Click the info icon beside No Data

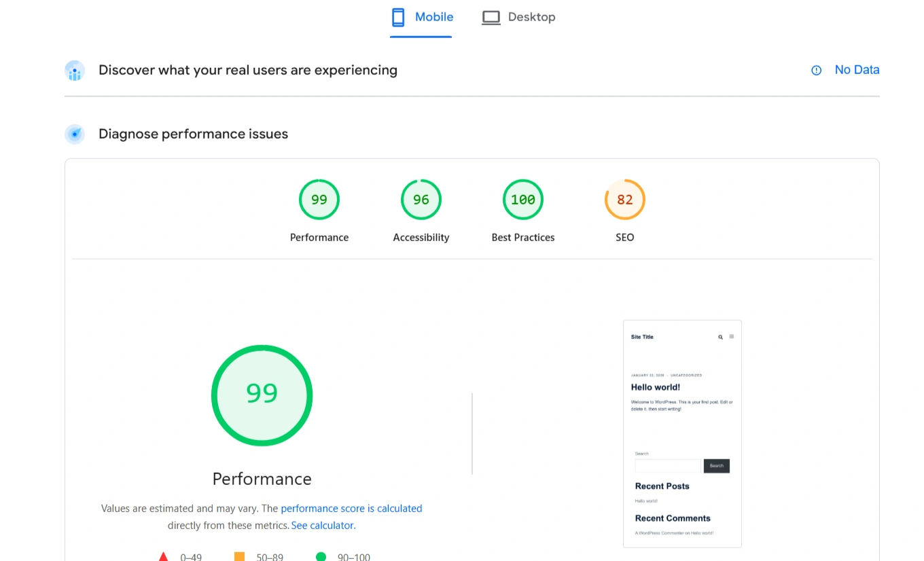point(817,71)
